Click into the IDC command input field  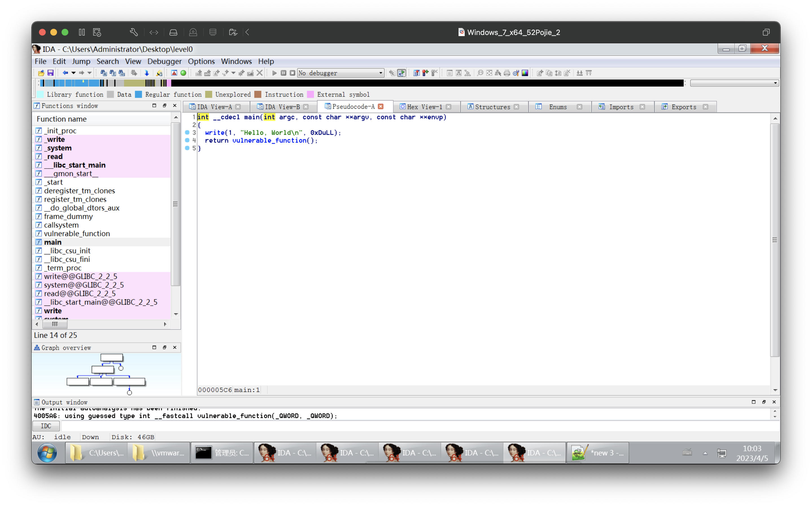(x=420, y=426)
